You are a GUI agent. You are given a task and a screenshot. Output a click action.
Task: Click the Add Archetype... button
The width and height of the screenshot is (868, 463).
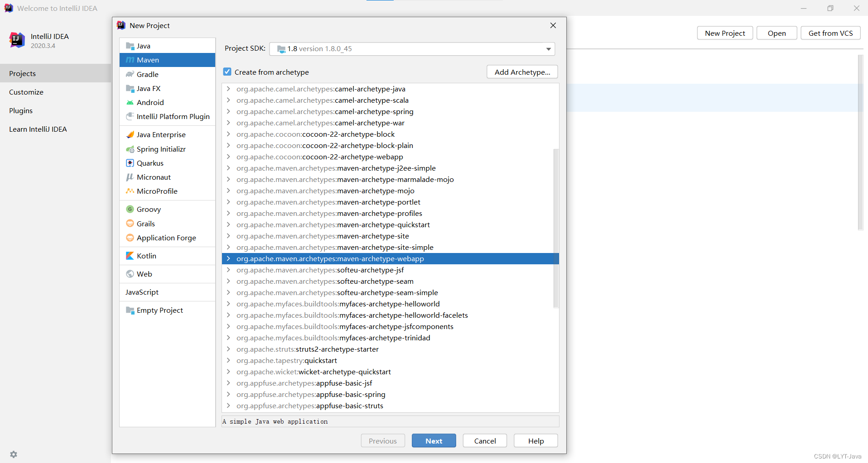pos(522,72)
